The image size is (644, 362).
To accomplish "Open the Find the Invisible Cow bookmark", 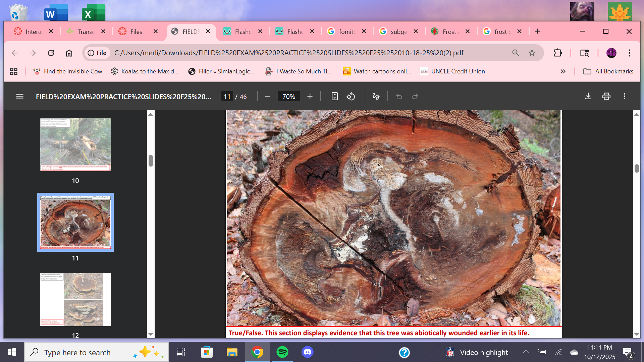I will point(68,71).
